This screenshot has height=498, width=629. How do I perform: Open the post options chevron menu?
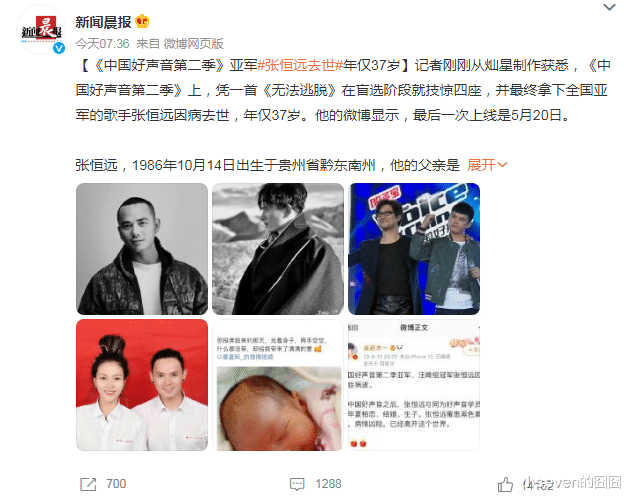[609, 7]
